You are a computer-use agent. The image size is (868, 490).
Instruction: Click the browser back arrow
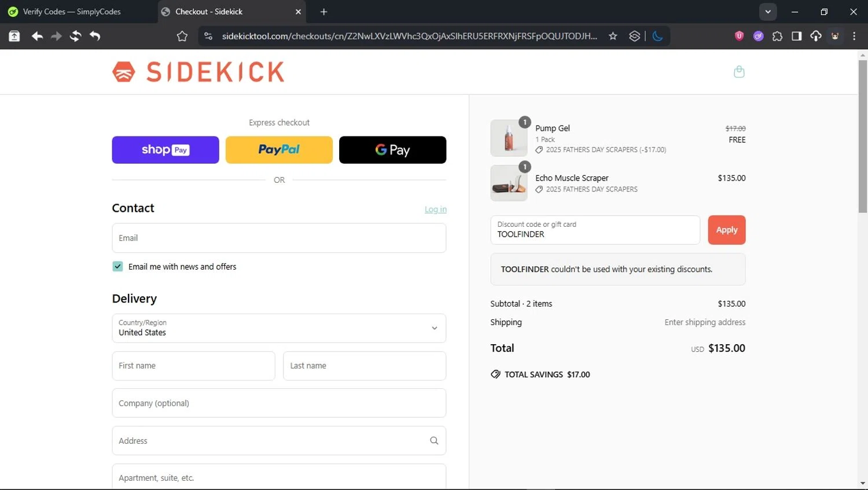[x=37, y=36]
